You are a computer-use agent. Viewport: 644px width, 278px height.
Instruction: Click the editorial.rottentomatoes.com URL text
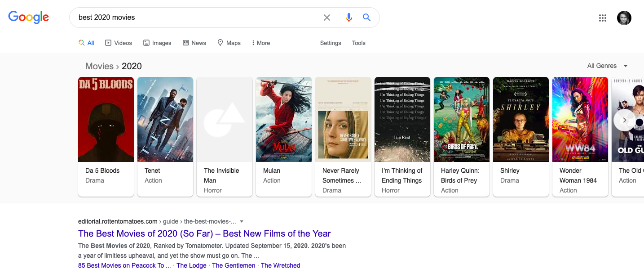tap(118, 221)
